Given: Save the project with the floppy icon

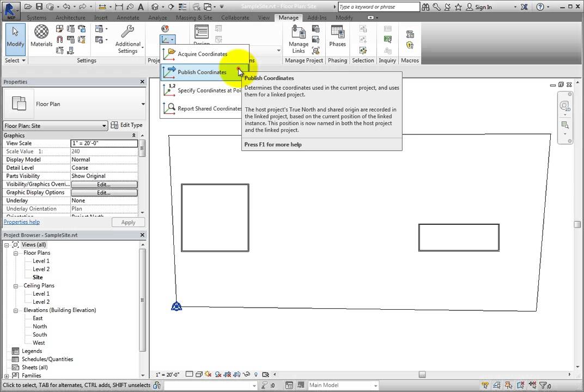Looking at the screenshot, I should (39, 7).
